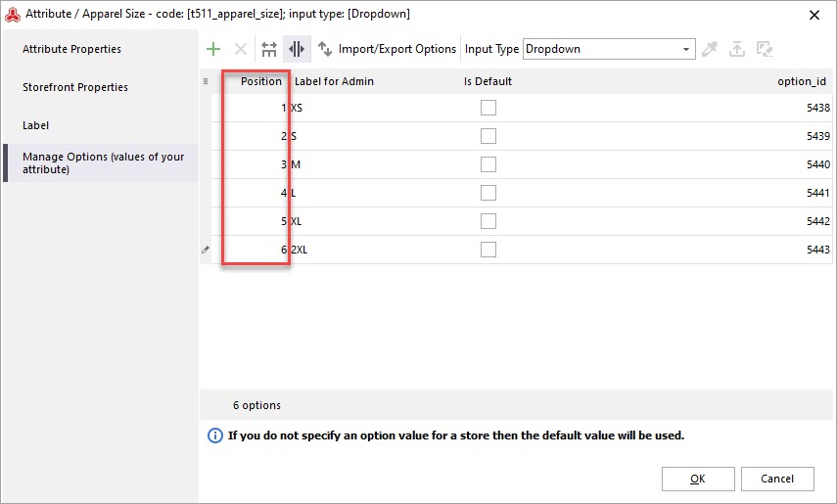837x504 pixels.
Task: Tick Is Default checkbox for 2XL
Action: click(x=488, y=250)
